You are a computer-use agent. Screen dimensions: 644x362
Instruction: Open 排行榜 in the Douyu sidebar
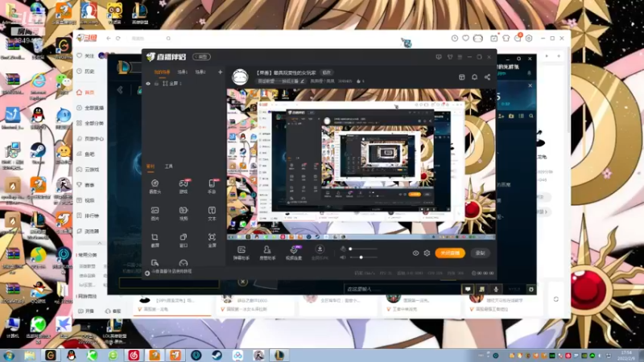click(x=89, y=216)
